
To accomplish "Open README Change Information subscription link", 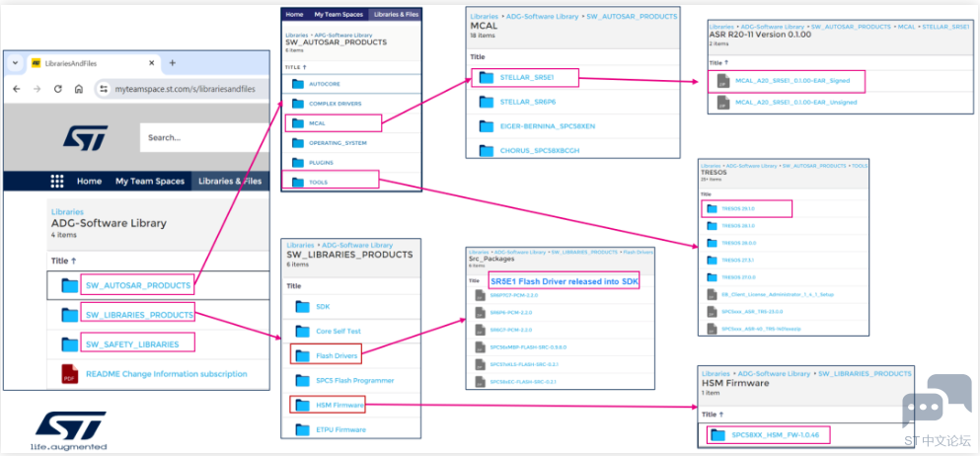I will tap(166, 373).
